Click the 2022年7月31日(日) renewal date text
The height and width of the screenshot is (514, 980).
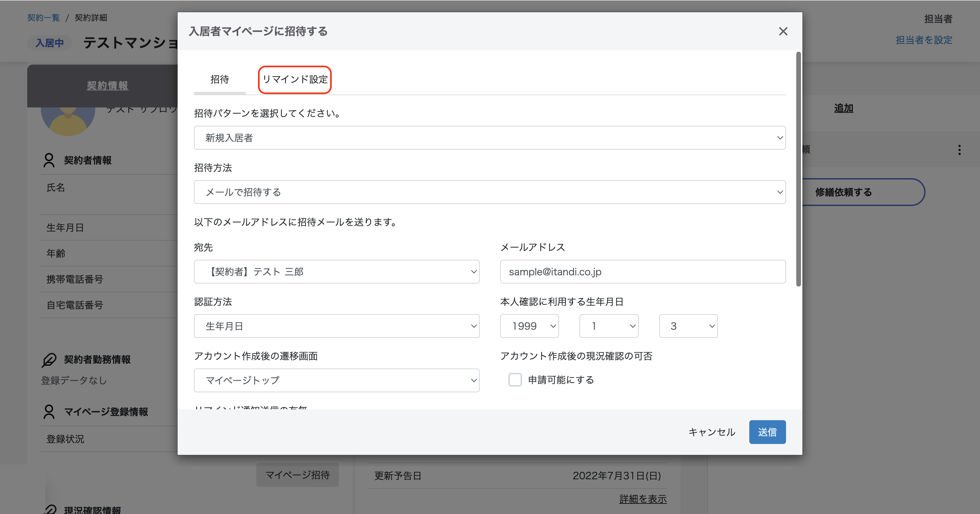pyautogui.click(x=617, y=476)
